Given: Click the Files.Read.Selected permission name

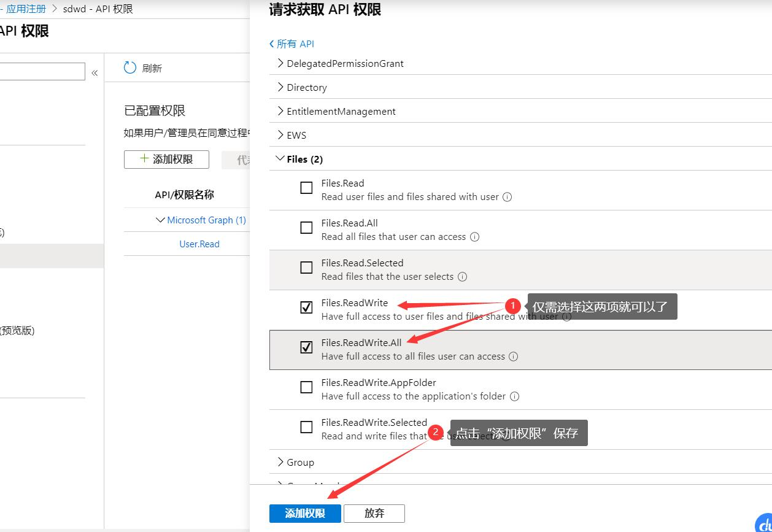Looking at the screenshot, I should (362, 263).
